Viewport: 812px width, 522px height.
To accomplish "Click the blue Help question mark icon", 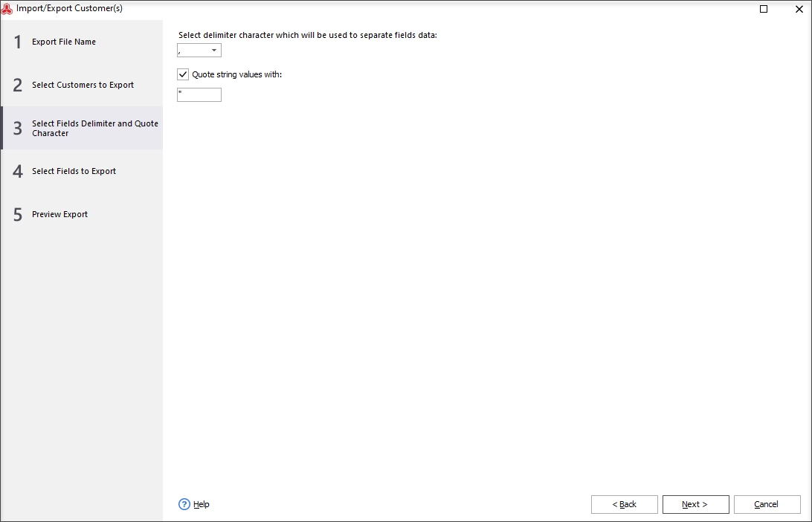I will 184,504.
